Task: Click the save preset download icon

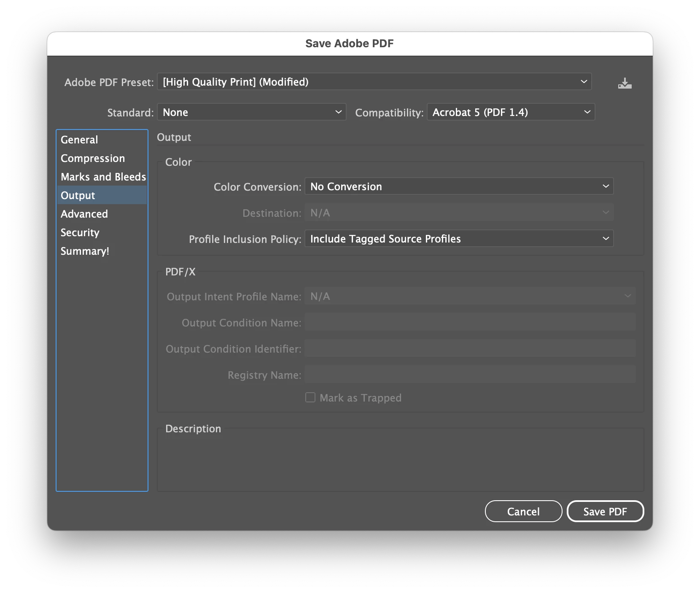Action: (625, 83)
